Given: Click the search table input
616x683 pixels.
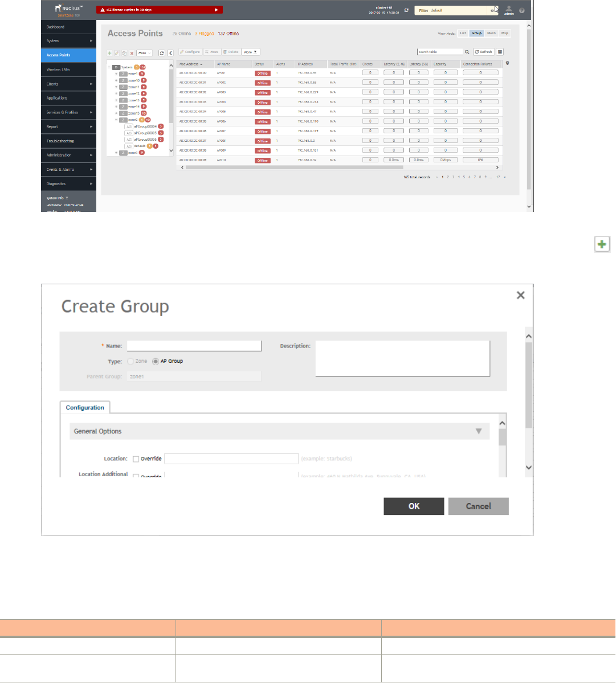Looking at the screenshot, I should tap(439, 52).
